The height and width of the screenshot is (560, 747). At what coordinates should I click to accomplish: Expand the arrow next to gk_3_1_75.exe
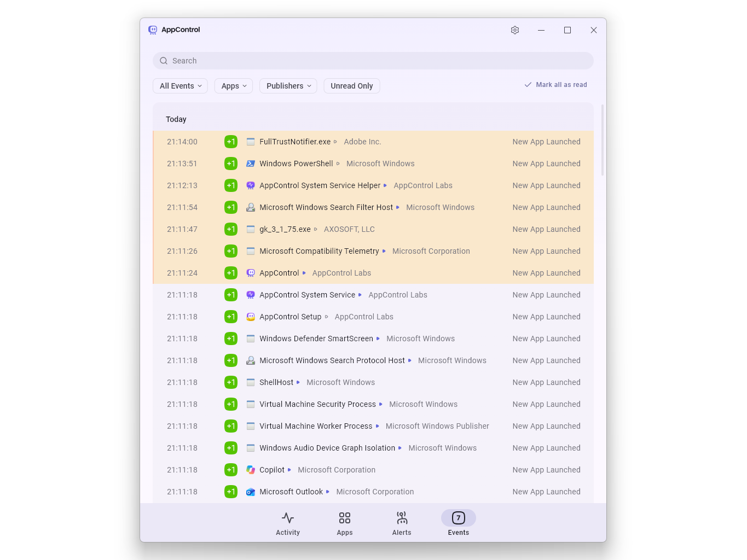coord(316,229)
